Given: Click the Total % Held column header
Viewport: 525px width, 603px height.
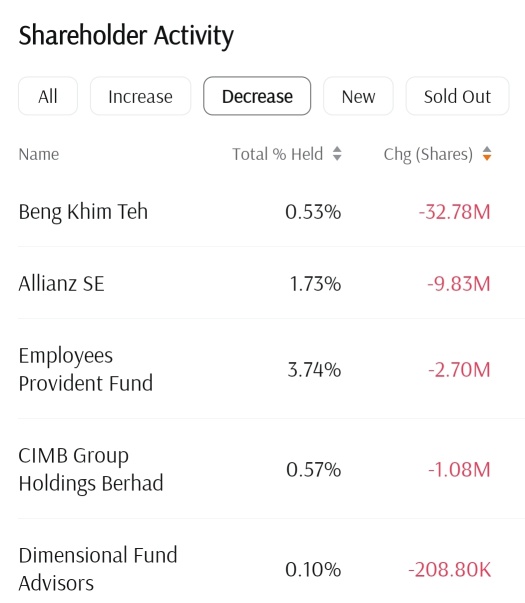Looking at the screenshot, I should point(277,154).
